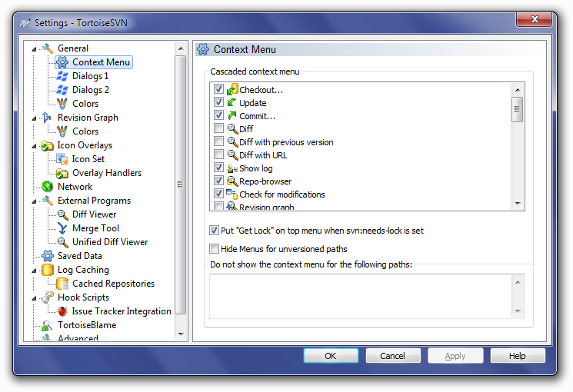Check the Diff with URL checkbox
The width and height of the screenshot is (573, 392).
[218, 154]
